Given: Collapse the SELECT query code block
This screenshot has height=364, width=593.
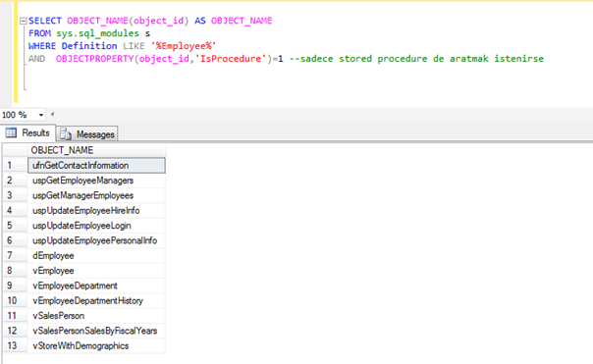Looking at the screenshot, I should point(23,22).
